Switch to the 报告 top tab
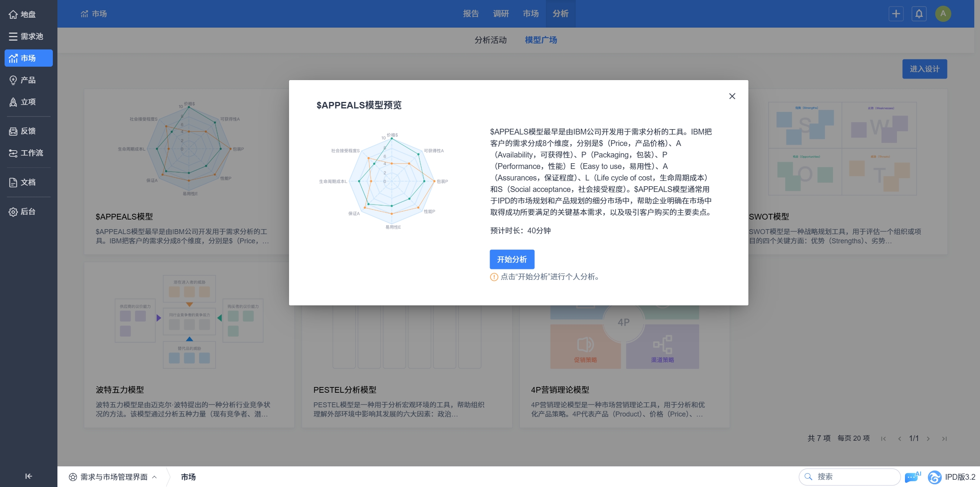Viewport: 980px width, 487px height. click(471, 14)
